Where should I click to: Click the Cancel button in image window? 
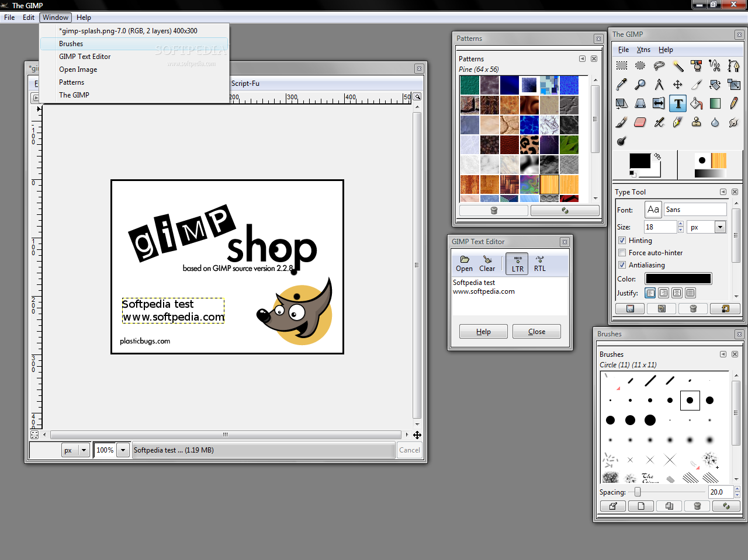(x=409, y=450)
